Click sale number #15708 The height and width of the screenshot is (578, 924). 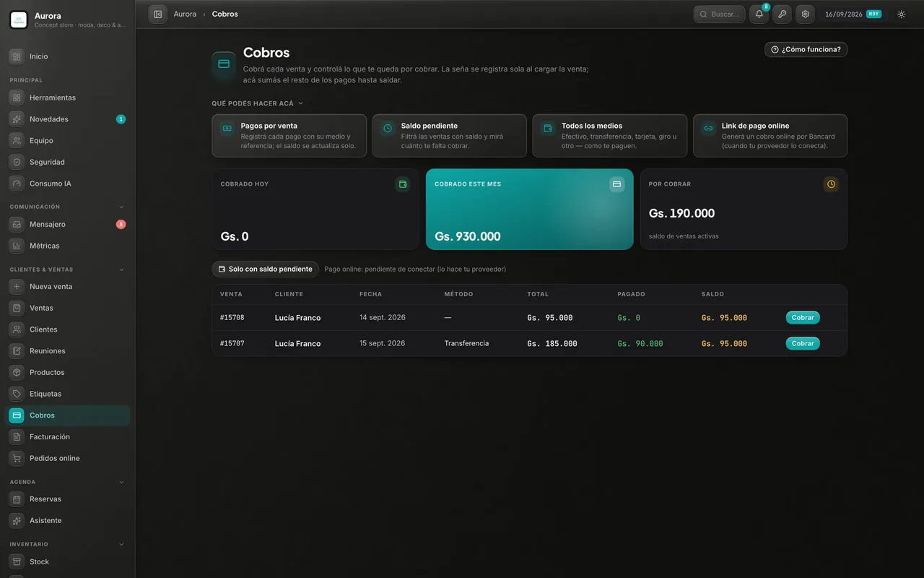click(232, 318)
